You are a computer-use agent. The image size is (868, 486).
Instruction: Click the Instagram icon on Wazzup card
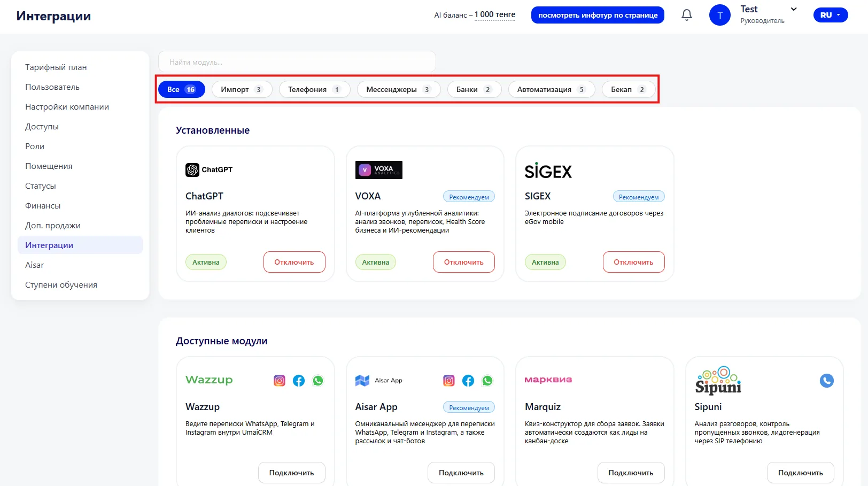pos(280,381)
